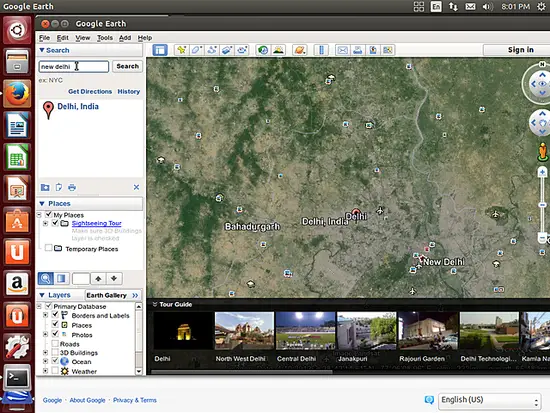Click the Add Placemark pushpin icon
Viewport: 550px width, 413px height.
181,50
